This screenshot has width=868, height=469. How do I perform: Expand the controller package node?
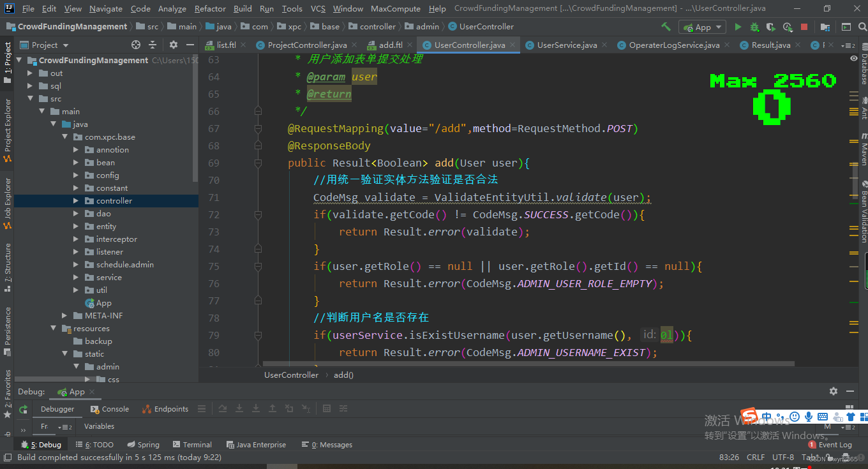pos(76,201)
